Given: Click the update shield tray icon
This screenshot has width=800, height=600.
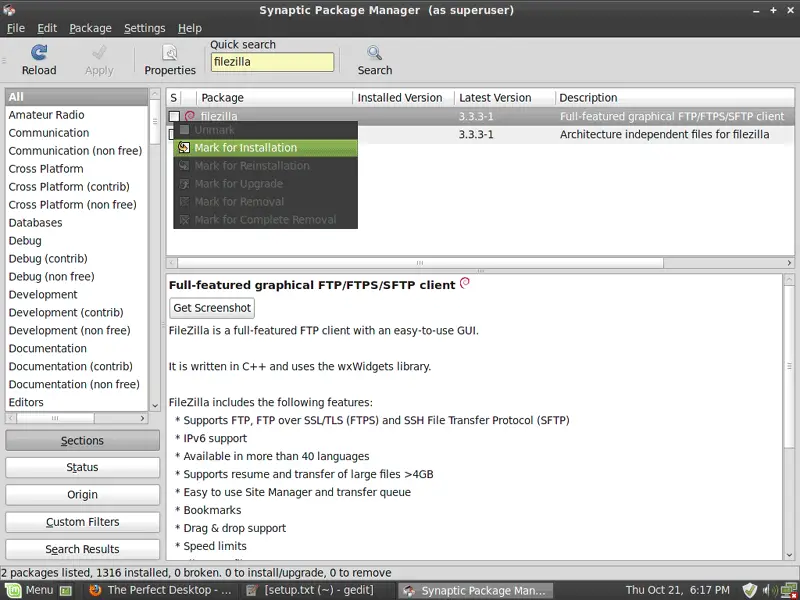Looking at the screenshot, I should (750, 590).
